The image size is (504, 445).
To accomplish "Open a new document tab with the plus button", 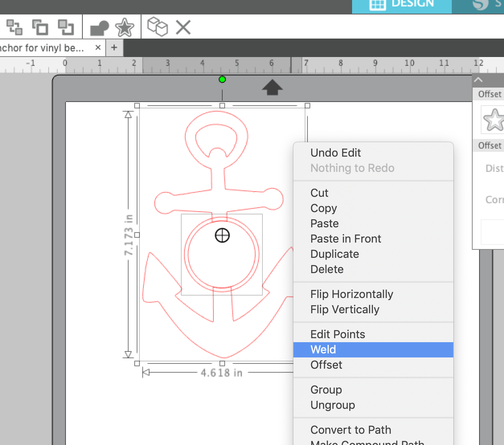I will [114, 47].
